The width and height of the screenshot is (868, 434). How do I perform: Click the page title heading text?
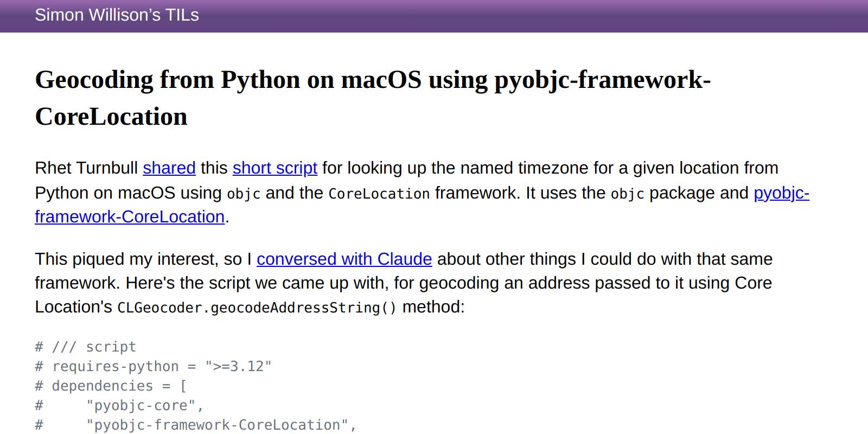373,98
